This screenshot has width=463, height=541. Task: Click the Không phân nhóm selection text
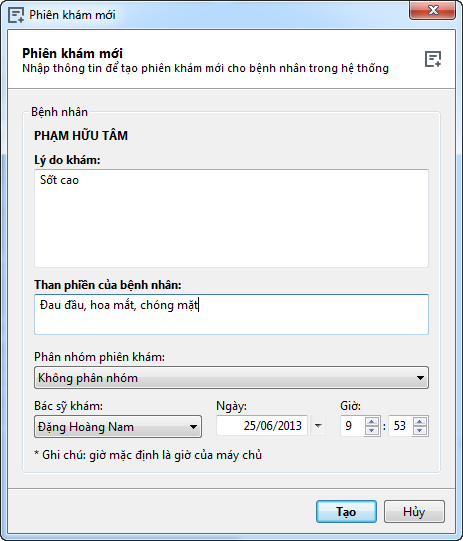pyautogui.click(x=88, y=378)
